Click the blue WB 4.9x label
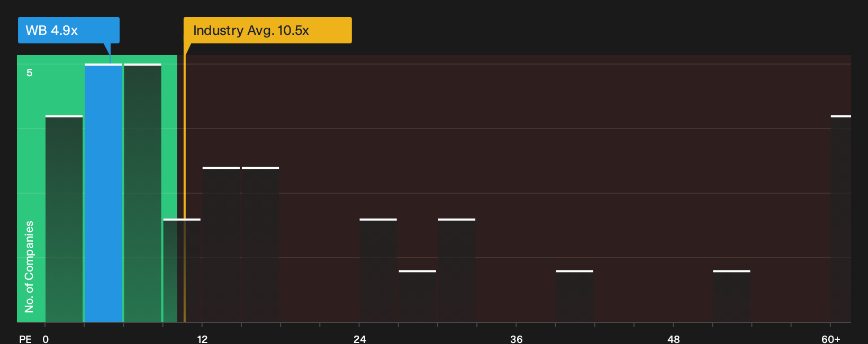Screen dimensions: 868x344 click(x=69, y=30)
